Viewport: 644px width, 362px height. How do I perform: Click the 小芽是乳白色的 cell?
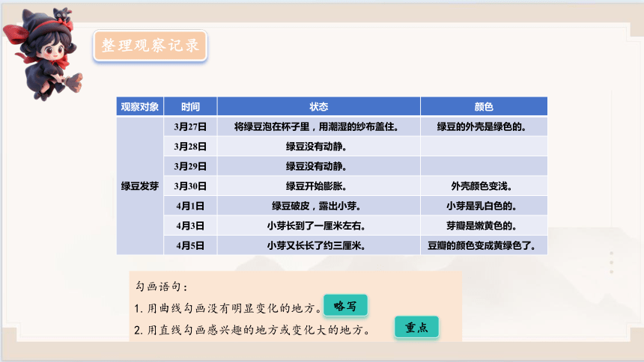click(484, 206)
